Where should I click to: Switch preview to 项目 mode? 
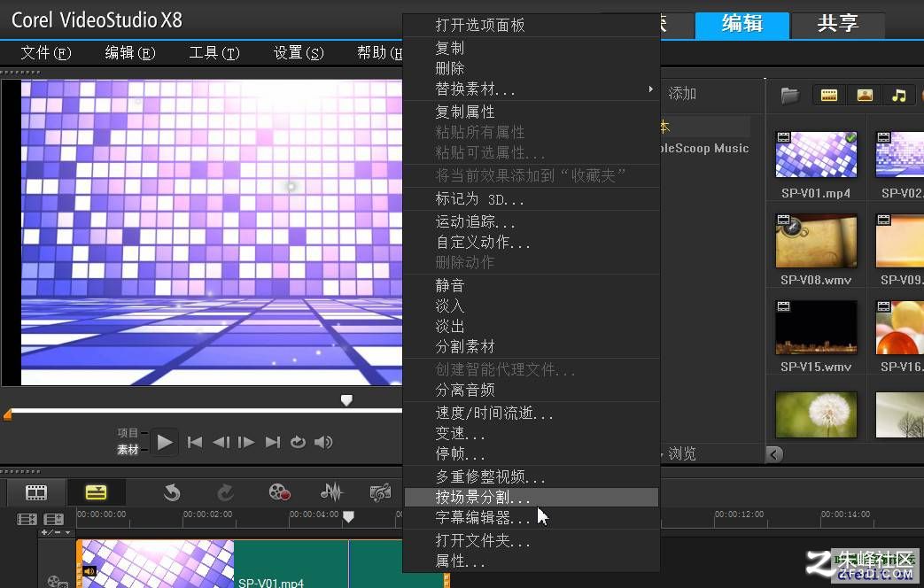click(x=128, y=433)
